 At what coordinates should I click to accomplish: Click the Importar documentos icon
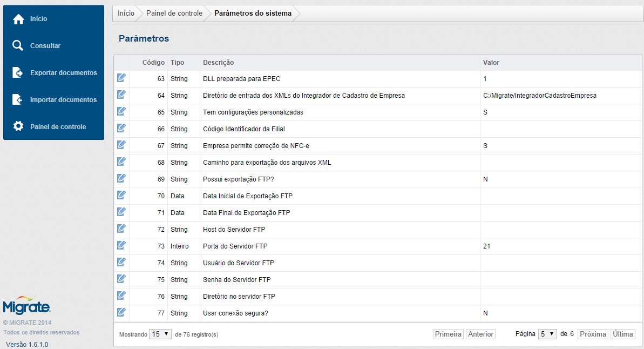pyautogui.click(x=18, y=99)
